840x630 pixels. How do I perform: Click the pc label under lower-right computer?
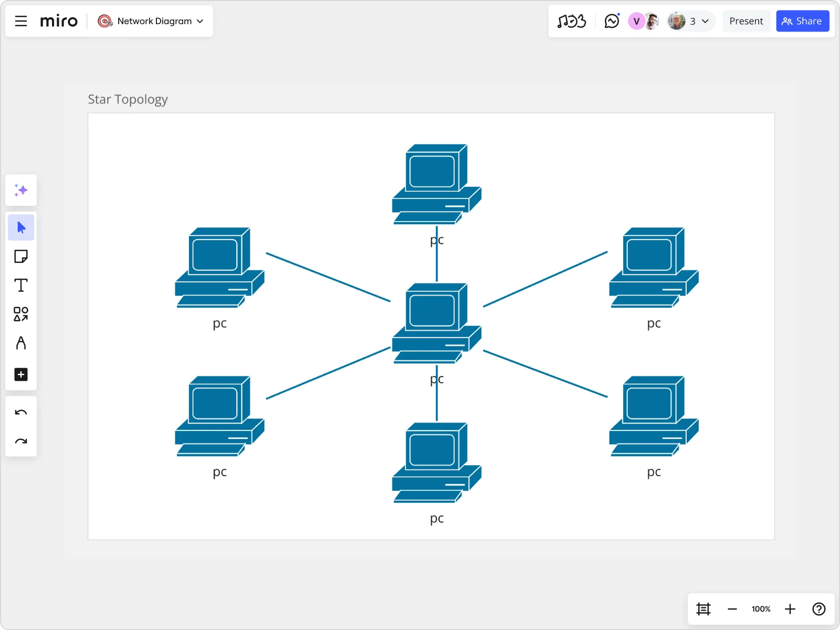(x=654, y=472)
